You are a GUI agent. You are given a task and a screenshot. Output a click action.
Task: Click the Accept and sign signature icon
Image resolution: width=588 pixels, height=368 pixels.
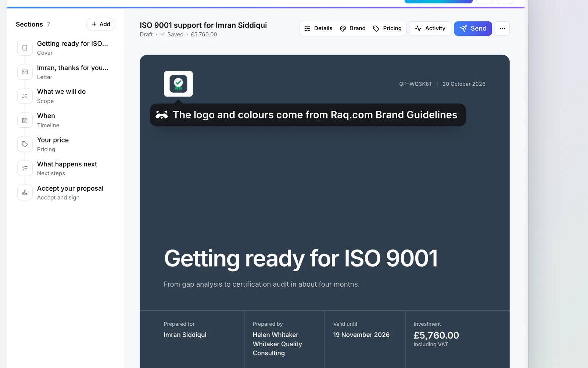25,192
